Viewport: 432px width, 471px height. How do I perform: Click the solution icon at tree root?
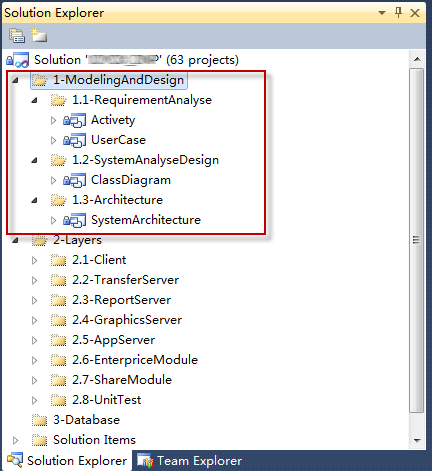tap(17, 60)
